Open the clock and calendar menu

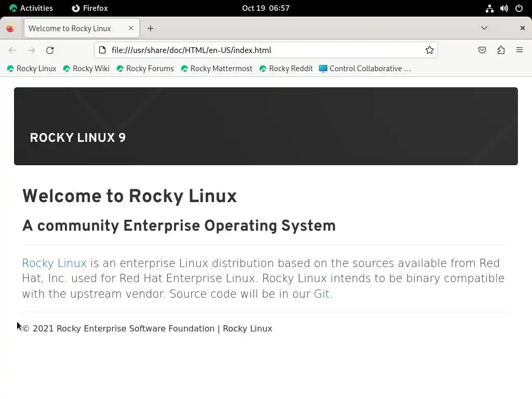tap(265, 8)
